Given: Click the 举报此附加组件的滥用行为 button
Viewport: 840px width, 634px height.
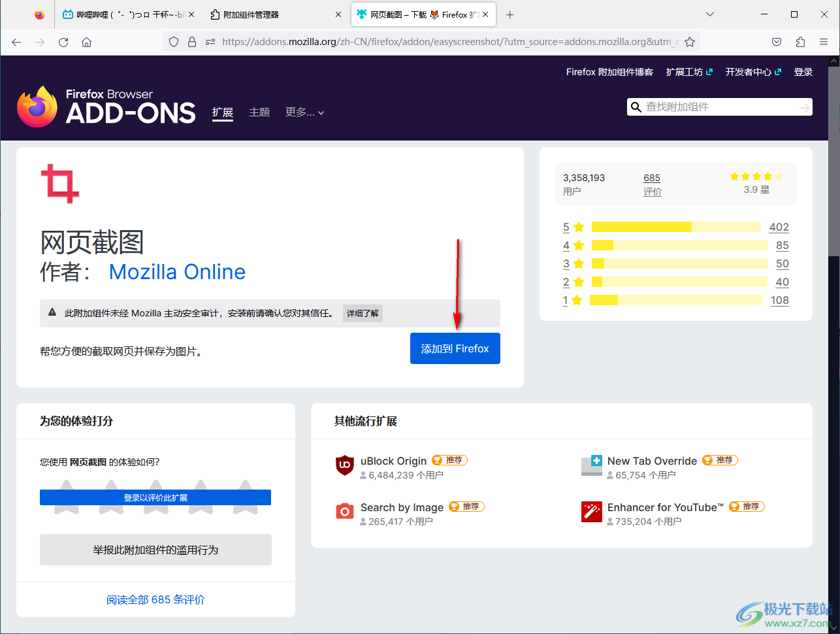Looking at the screenshot, I should (155, 550).
